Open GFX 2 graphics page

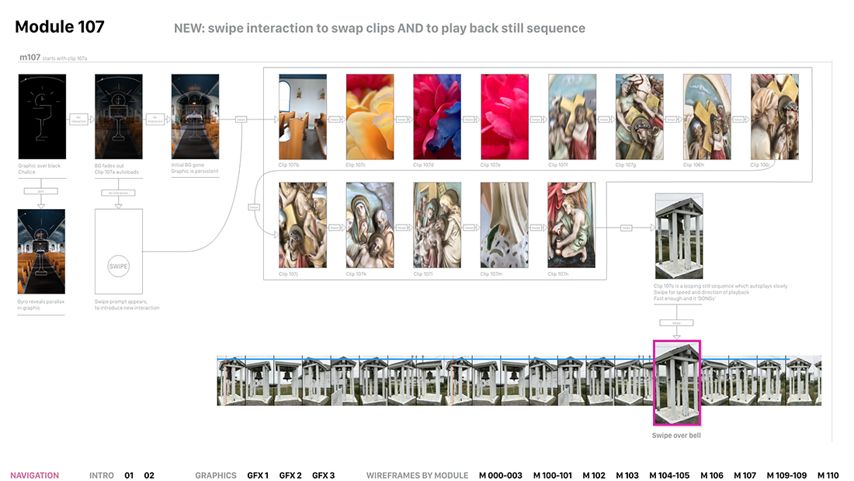click(x=290, y=475)
